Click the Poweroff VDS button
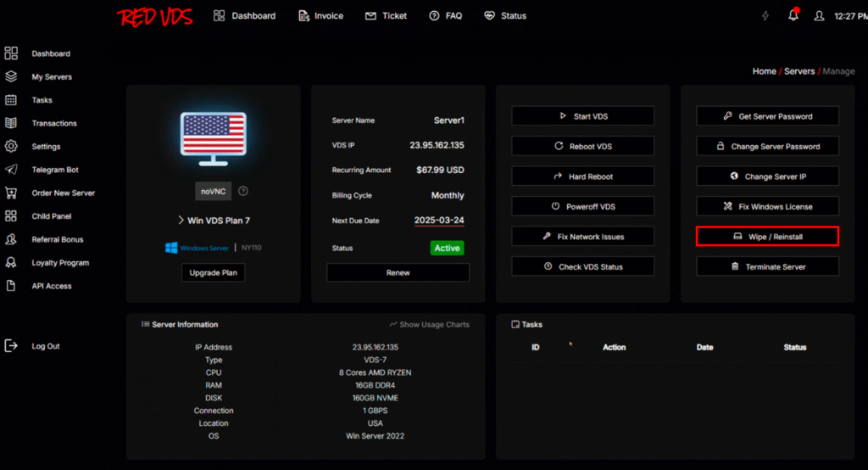The image size is (868, 470). pos(583,206)
